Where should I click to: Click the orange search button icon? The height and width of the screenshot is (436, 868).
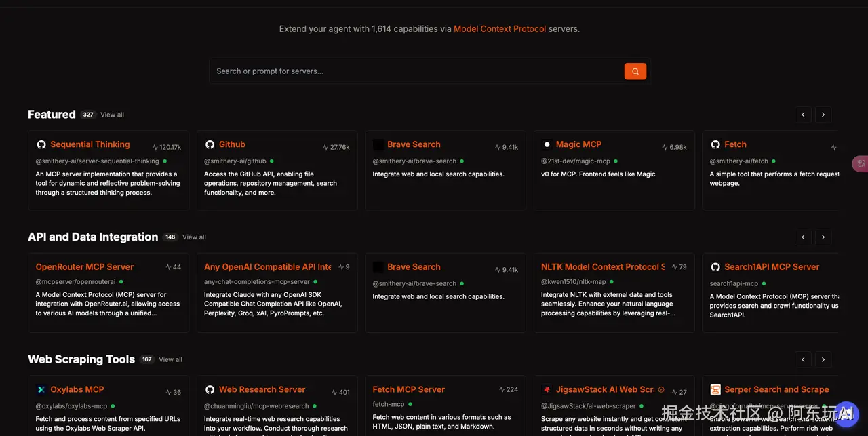635,71
